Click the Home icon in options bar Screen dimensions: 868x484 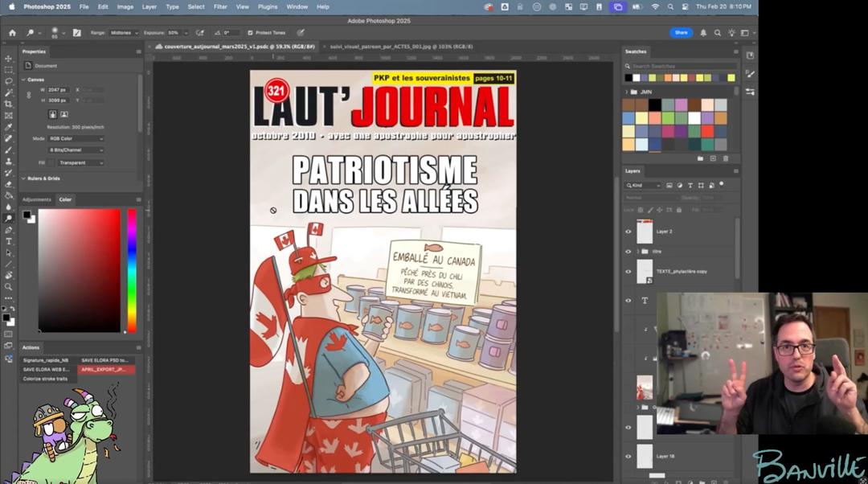[x=12, y=33]
